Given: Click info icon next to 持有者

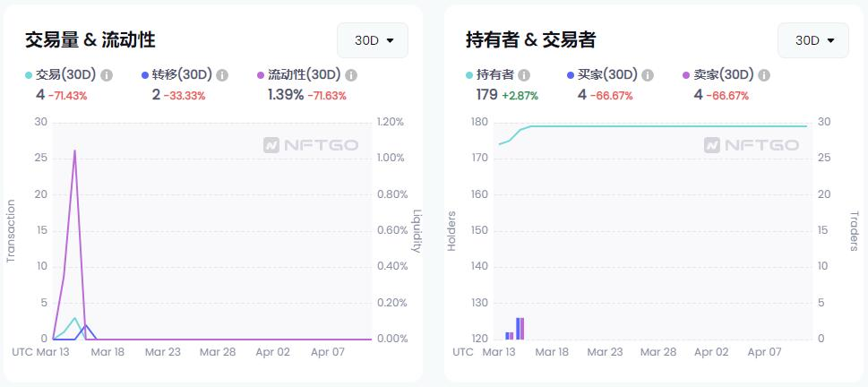Looking at the screenshot, I should [x=524, y=75].
